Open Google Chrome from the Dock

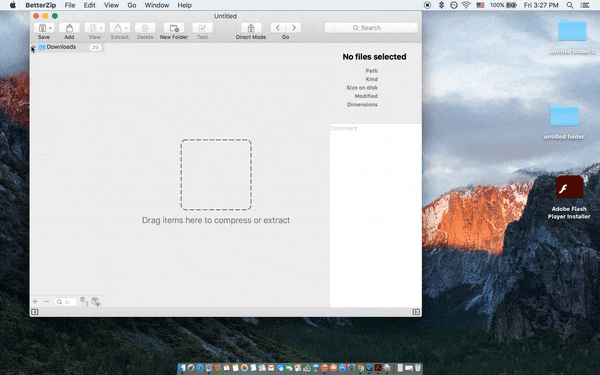click(360, 368)
